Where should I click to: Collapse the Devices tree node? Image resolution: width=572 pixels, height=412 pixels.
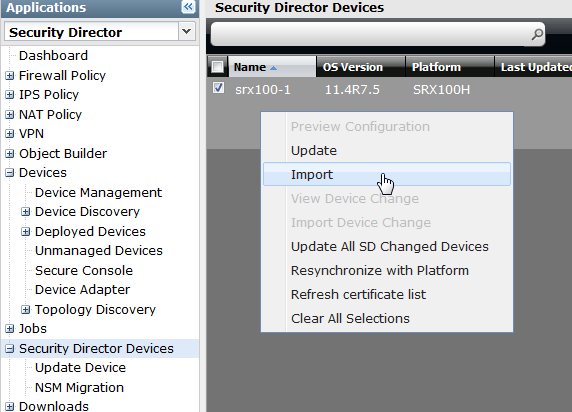[x=10, y=173]
